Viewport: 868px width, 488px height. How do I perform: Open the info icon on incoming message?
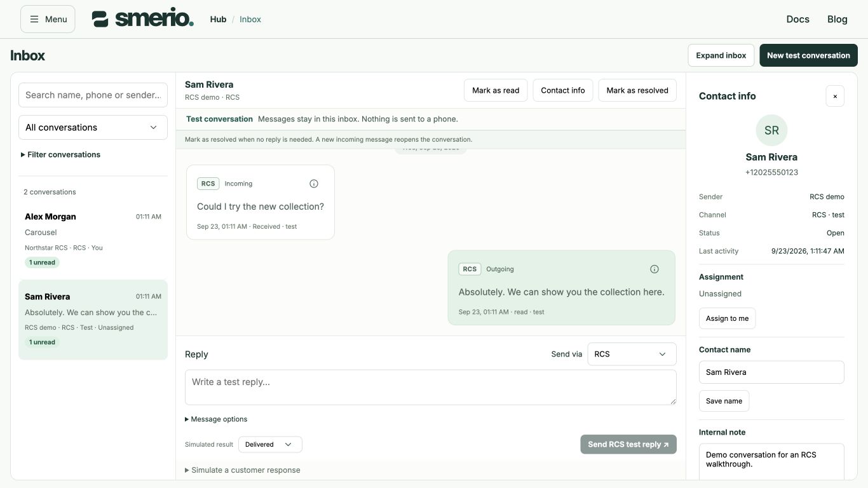pos(314,184)
